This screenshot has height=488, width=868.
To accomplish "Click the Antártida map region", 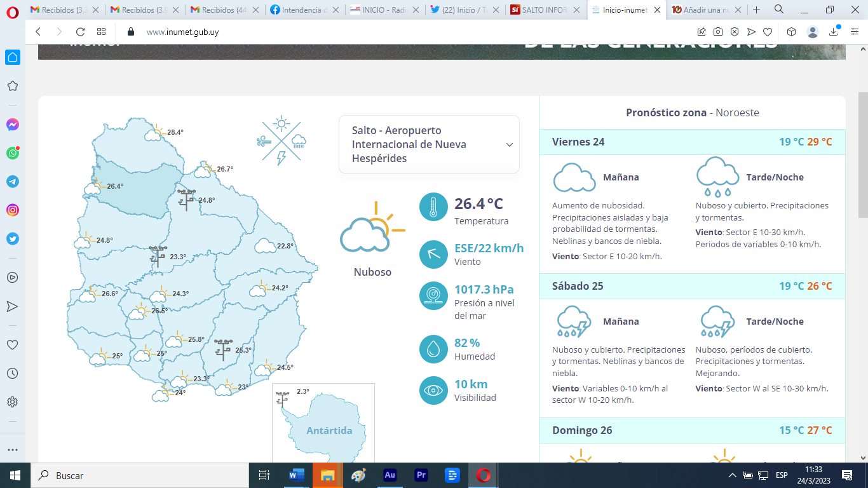I will click(x=329, y=431).
